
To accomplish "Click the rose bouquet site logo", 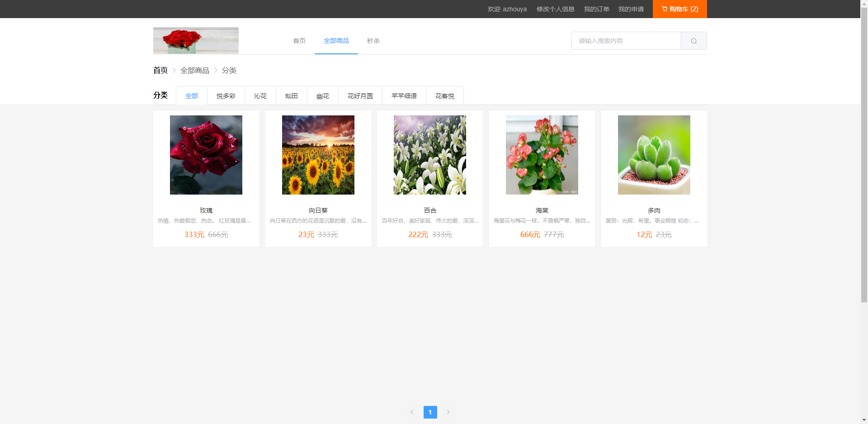I will click(196, 41).
